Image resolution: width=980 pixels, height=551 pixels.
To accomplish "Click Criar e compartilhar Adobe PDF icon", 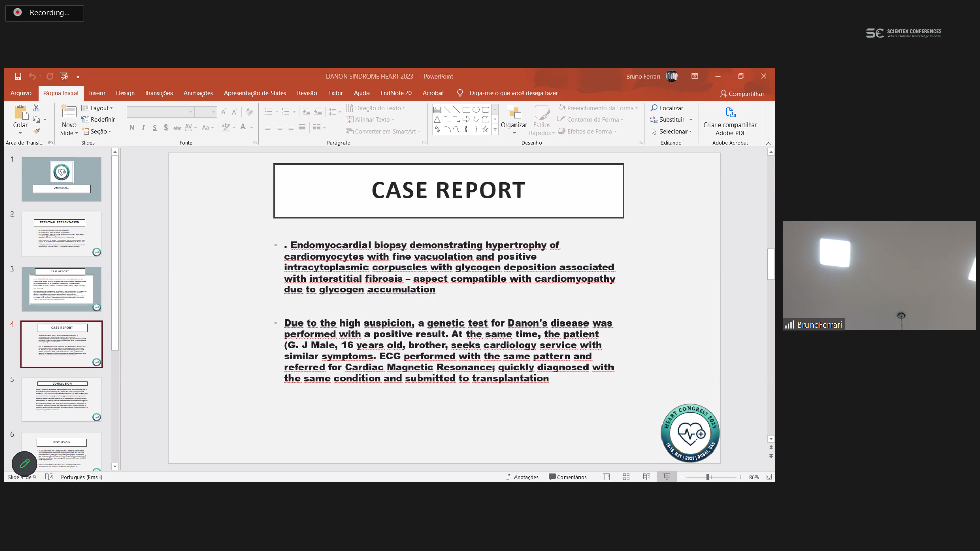I will point(730,112).
